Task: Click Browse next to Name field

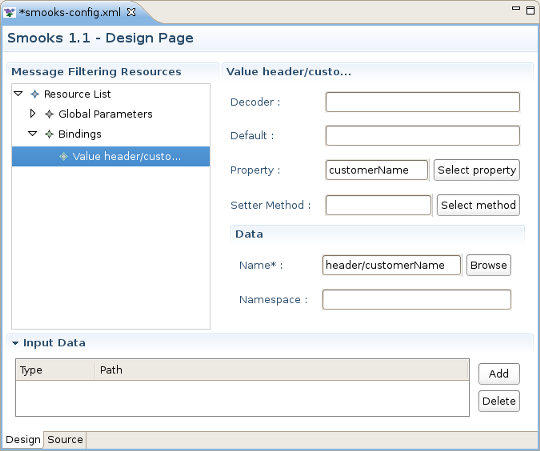Action: pos(488,265)
